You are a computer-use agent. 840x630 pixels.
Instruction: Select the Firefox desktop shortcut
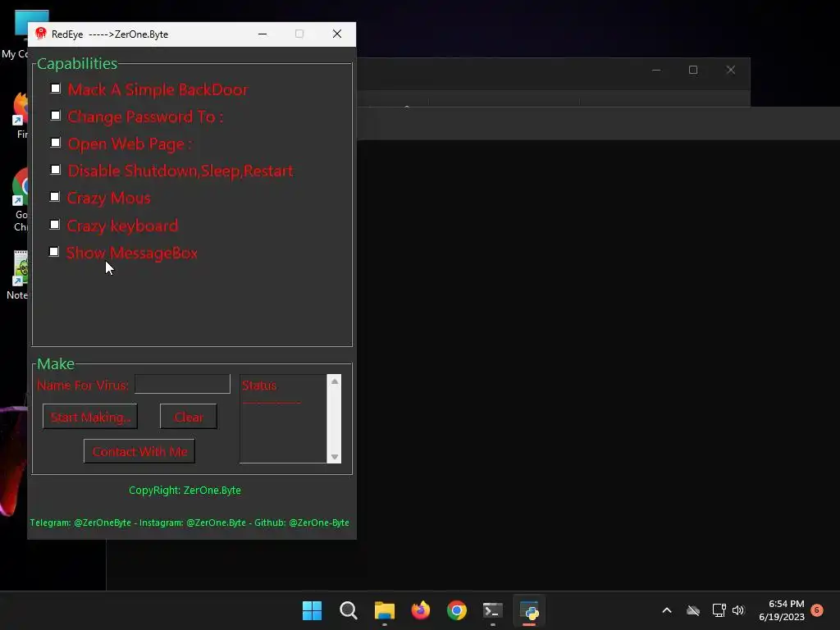click(20, 115)
